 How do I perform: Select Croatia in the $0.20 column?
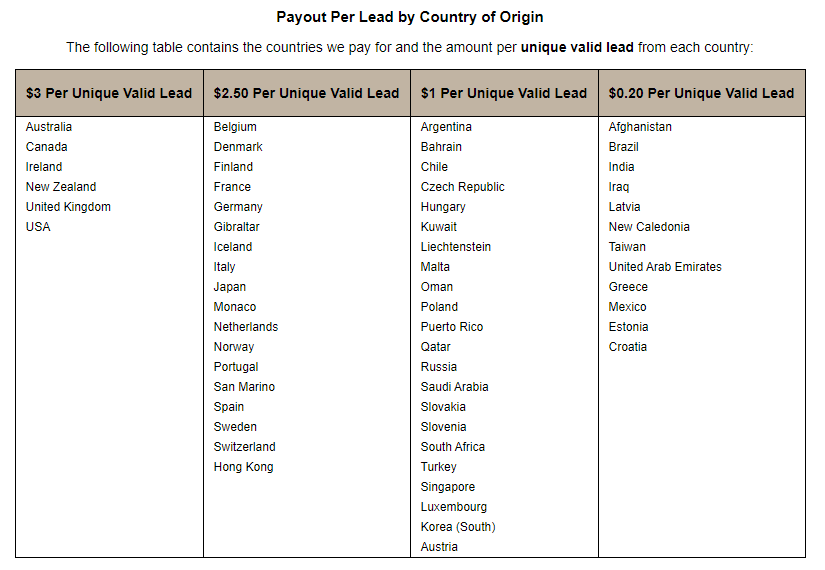[628, 347]
